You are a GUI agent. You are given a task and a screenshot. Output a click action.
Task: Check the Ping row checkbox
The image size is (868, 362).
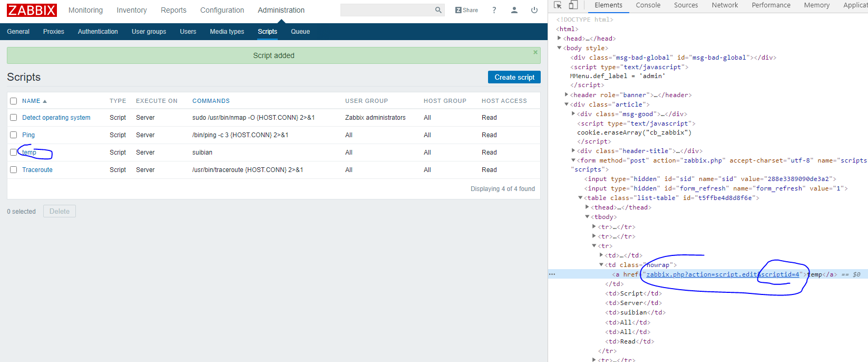pyautogui.click(x=14, y=135)
